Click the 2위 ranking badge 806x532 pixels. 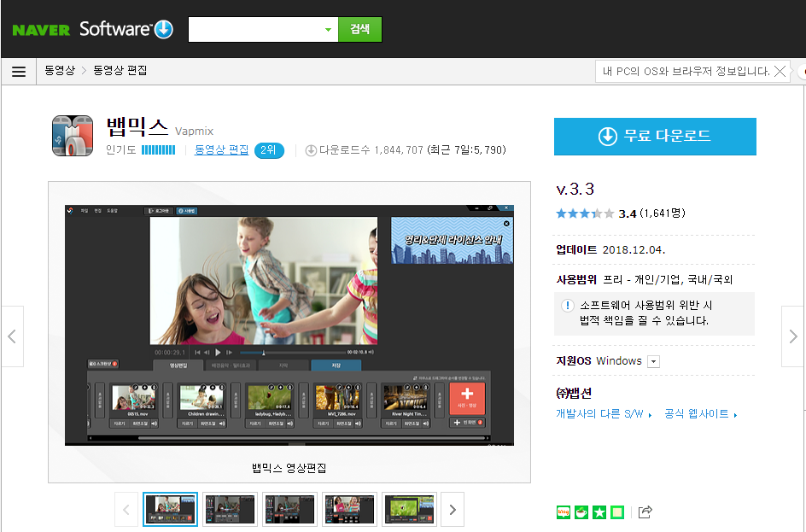(269, 150)
